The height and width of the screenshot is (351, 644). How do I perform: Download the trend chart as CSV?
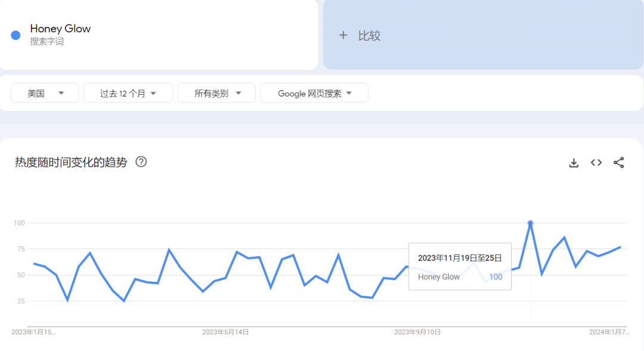(x=574, y=163)
